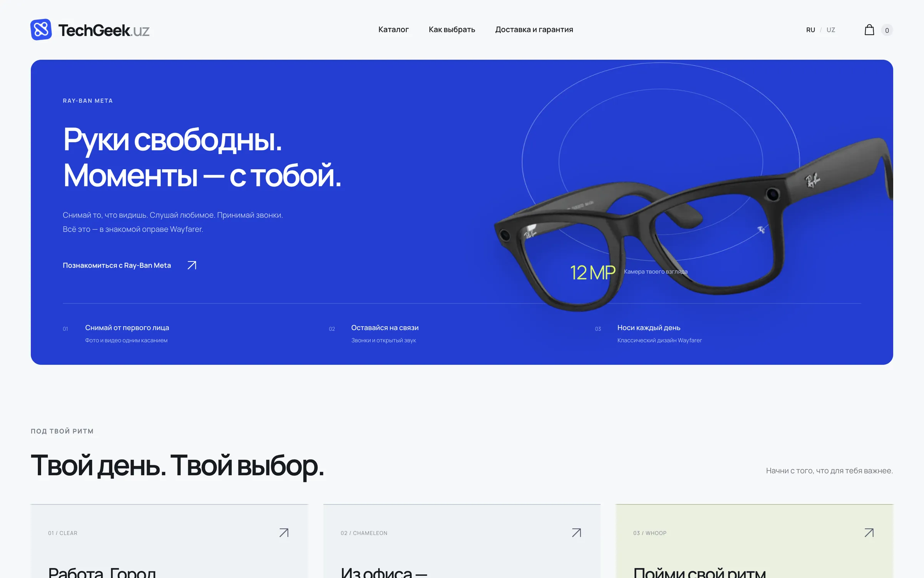Click the Классический дизайн Wayfarer subtitle
Image resolution: width=924 pixels, height=578 pixels.
pyautogui.click(x=660, y=340)
